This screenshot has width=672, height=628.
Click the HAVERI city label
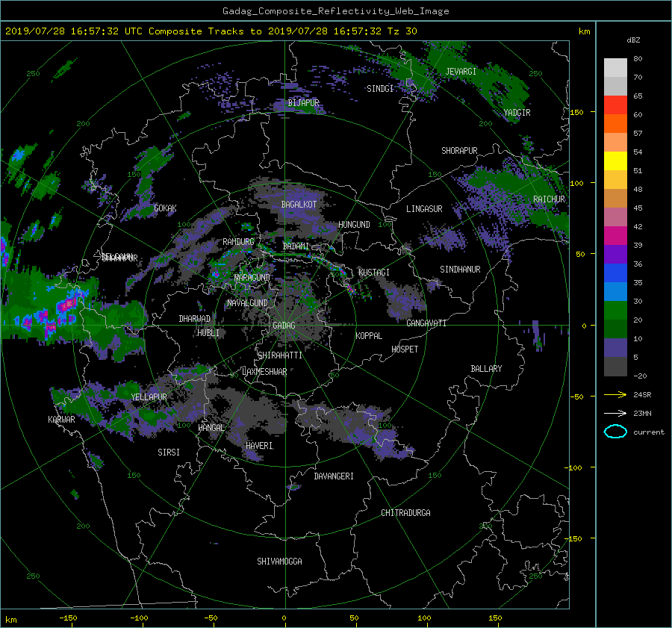tap(259, 446)
